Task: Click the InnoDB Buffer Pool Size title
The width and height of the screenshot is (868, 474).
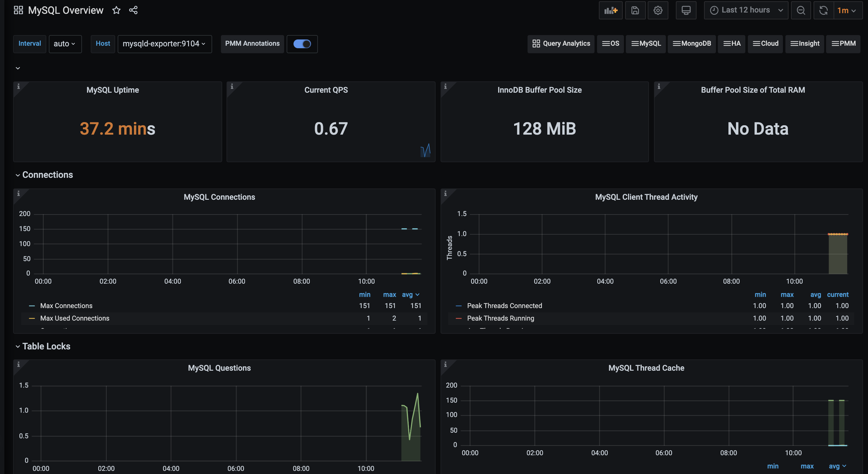Action: (x=539, y=90)
